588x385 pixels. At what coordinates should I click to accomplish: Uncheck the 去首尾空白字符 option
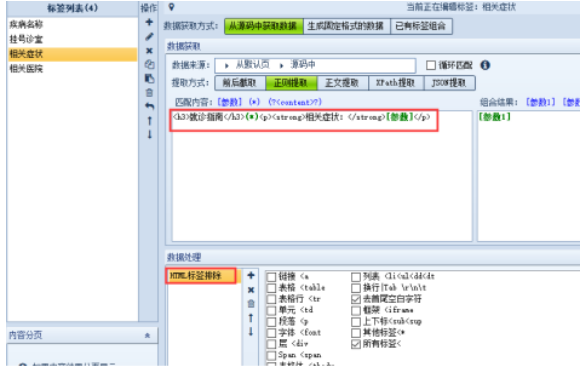coord(356,299)
